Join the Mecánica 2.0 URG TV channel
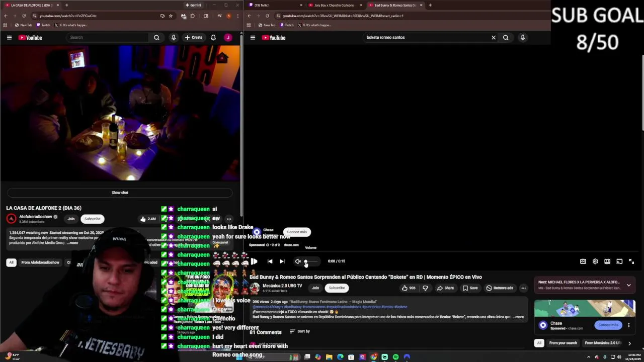 pos(315,288)
